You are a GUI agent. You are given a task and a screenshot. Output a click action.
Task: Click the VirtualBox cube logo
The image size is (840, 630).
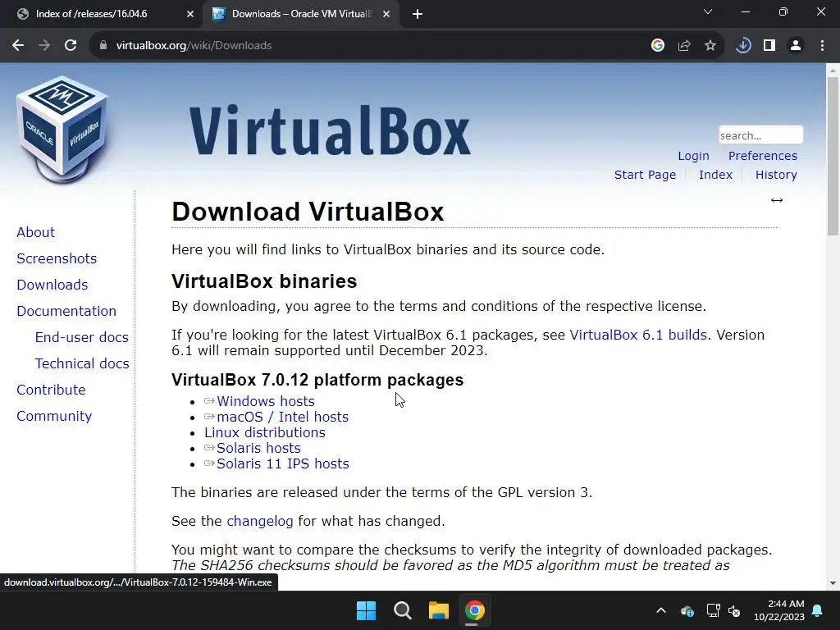62,129
